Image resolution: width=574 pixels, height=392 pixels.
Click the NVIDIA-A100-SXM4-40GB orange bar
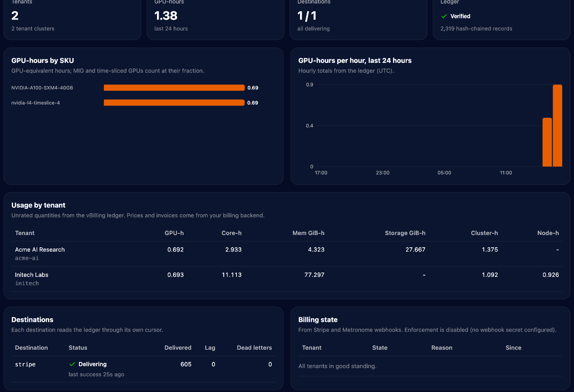click(174, 88)
